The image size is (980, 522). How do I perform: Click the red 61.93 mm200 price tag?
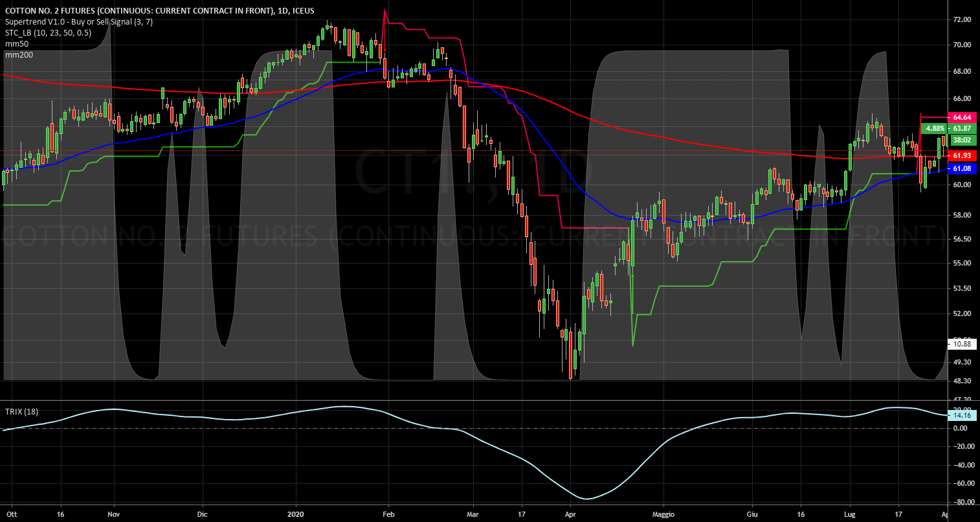(962, 156)
